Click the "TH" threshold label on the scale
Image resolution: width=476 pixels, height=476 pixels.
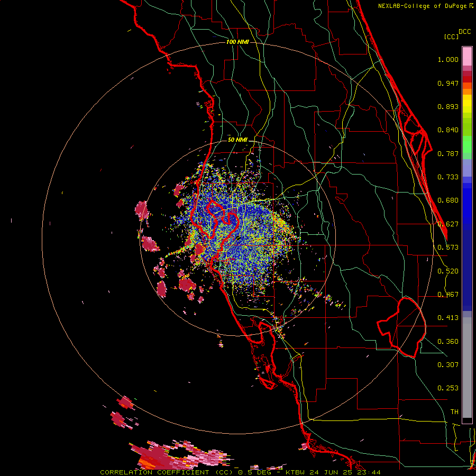click(x=454, y=412)
